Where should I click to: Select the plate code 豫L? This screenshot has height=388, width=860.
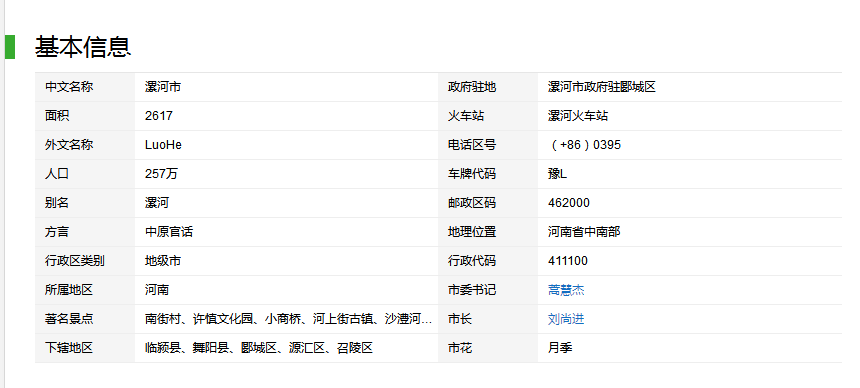(557, 174)
